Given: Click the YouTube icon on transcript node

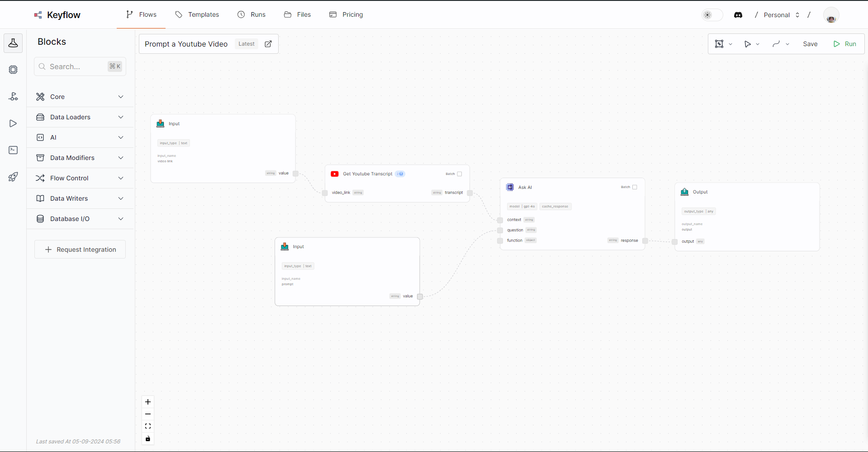Looking at the screenshot, I should 335,174.
